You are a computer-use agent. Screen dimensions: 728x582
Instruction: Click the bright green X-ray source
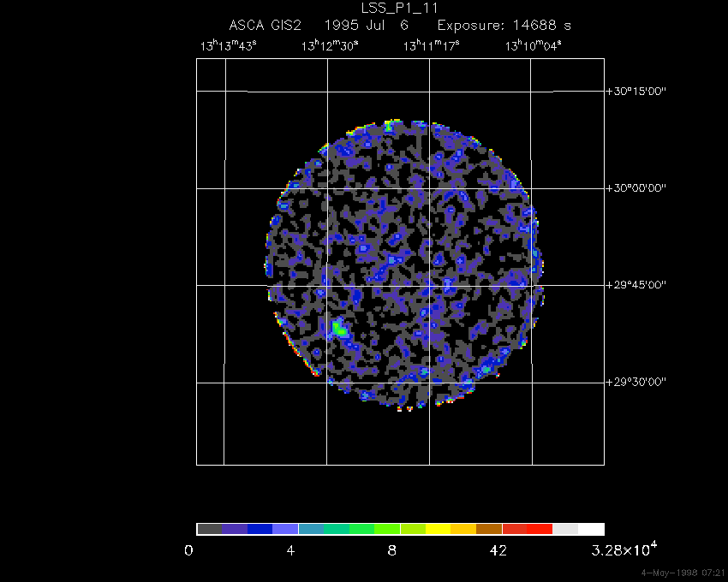pos(340,329)
